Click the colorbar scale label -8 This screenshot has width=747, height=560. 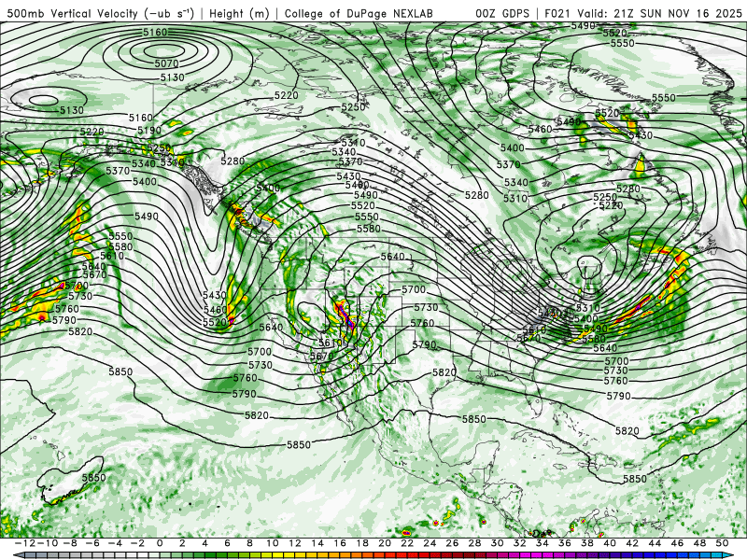pyautogui.click(x=71, y=543)
